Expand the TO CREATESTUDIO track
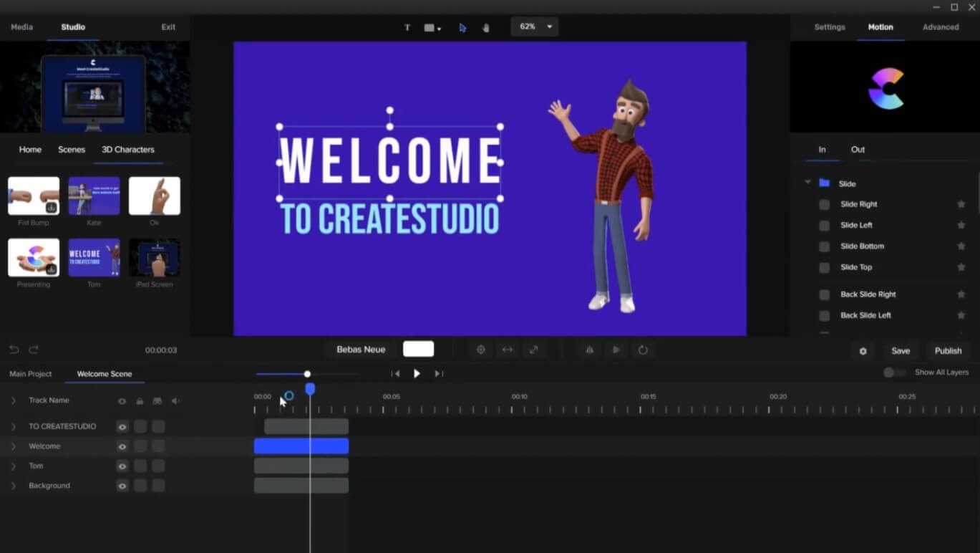This screenshot has width=980, height=553. pyautogui.click(x=13, y=427)
